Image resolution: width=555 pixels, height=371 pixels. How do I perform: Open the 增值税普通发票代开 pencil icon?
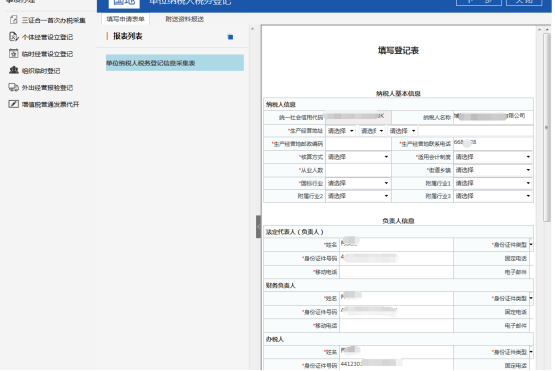click(13, 104)
